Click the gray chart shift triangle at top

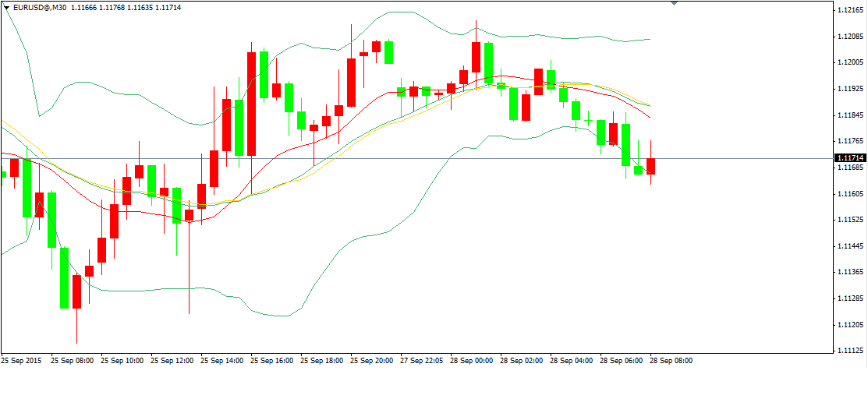675,3
